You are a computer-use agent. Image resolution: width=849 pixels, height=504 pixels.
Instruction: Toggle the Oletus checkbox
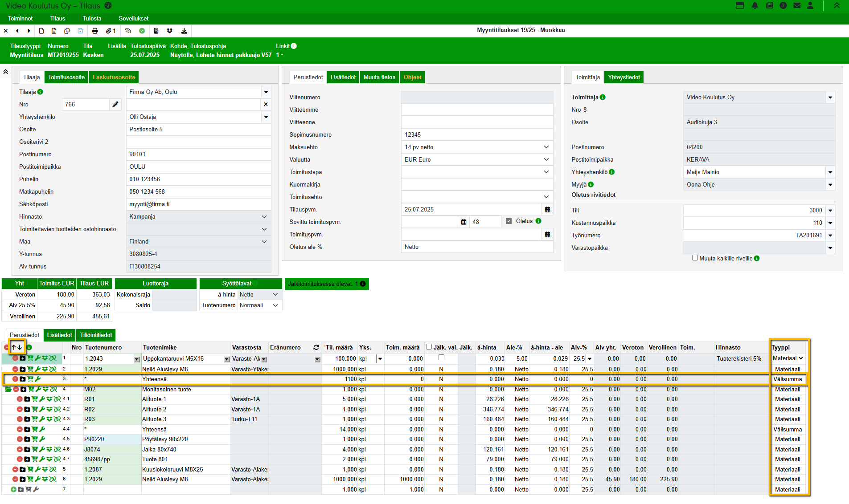pos(509,221)
